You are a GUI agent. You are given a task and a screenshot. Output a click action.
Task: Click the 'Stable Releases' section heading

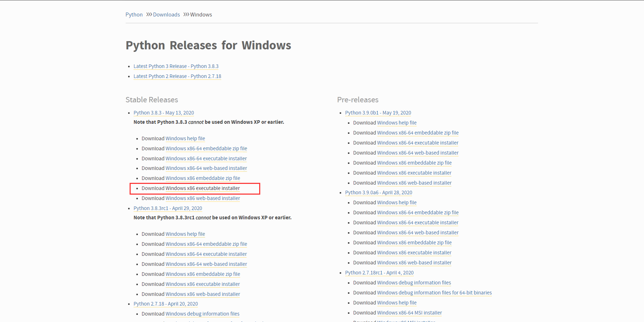pyautogui.click(x=152, y=100)
